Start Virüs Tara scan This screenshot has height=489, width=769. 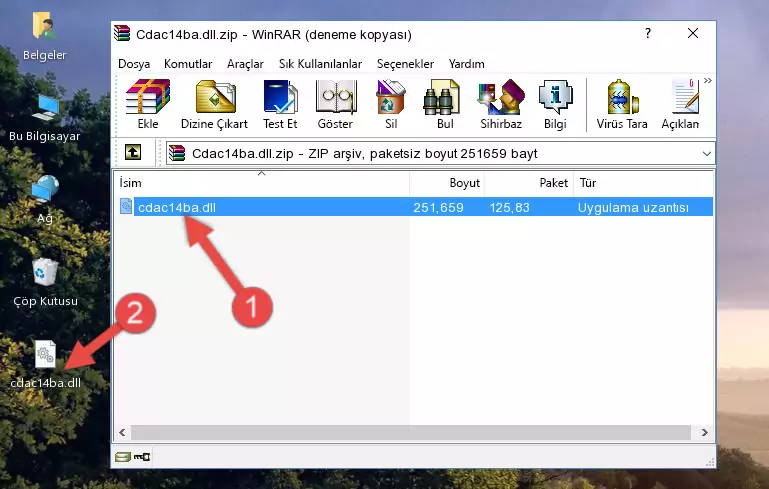(x=622, y=104)
